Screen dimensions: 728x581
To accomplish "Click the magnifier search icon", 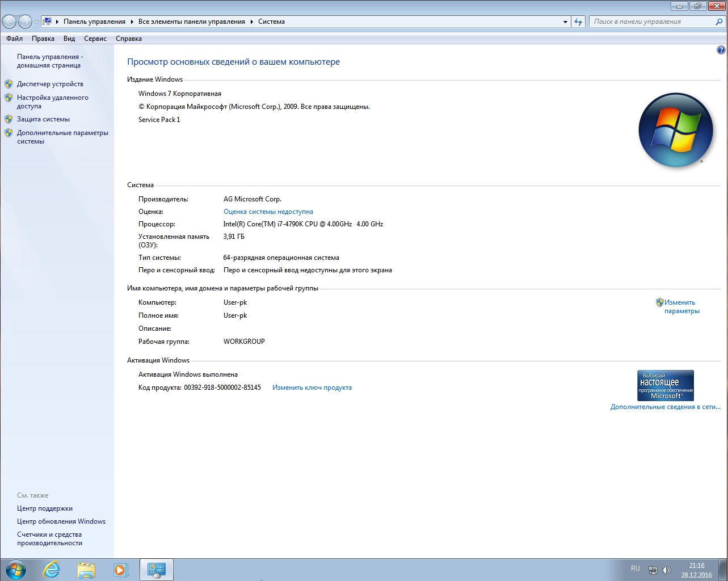I will click(719, 22).
